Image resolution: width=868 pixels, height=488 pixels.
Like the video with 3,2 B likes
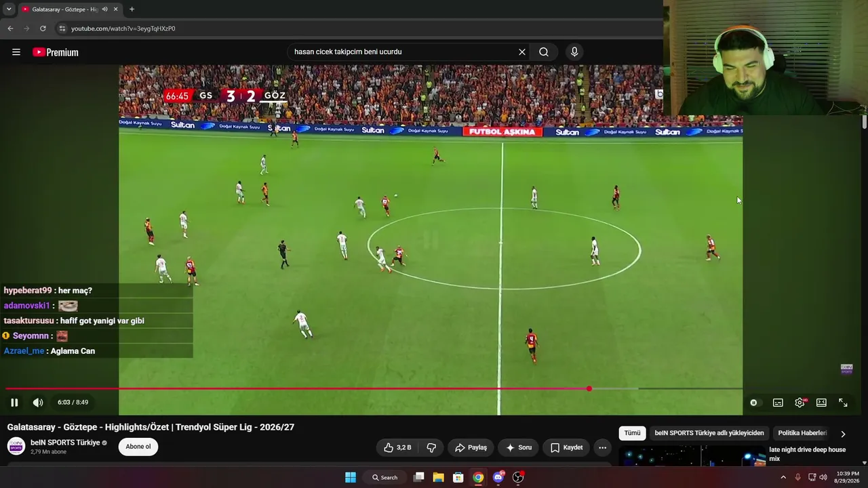tap(398, 447)
